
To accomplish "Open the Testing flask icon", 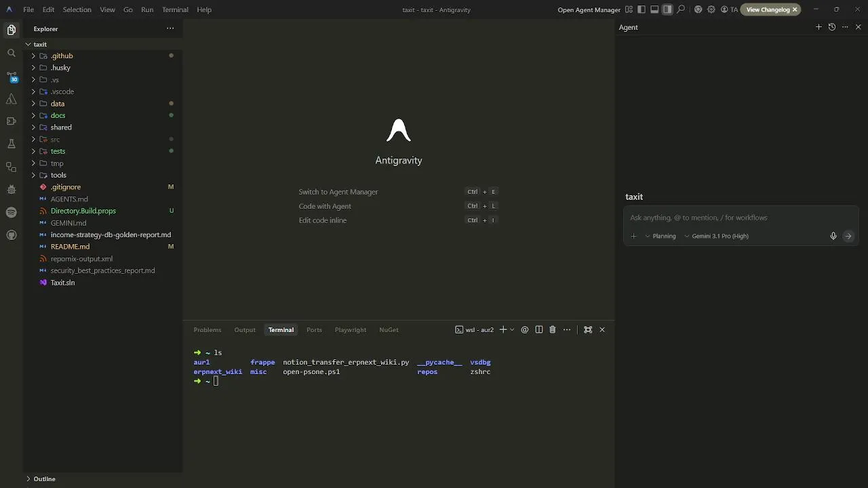I will (x=11, y=144).
